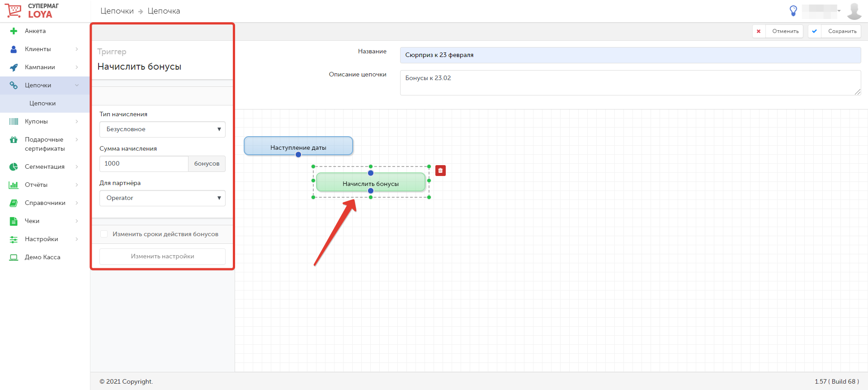The width and height of the screenshot is (868, 390).
Task: Click the lightbulb hints icon in the header
Action: (x=793, y=11)
